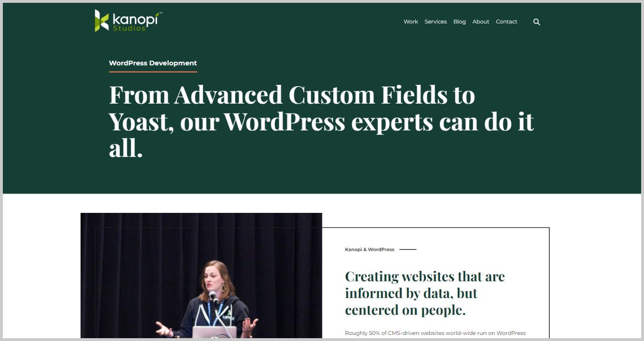Click the speaker photo at the podium
This screenshot has height=341, width=644.
pos(201,276)
